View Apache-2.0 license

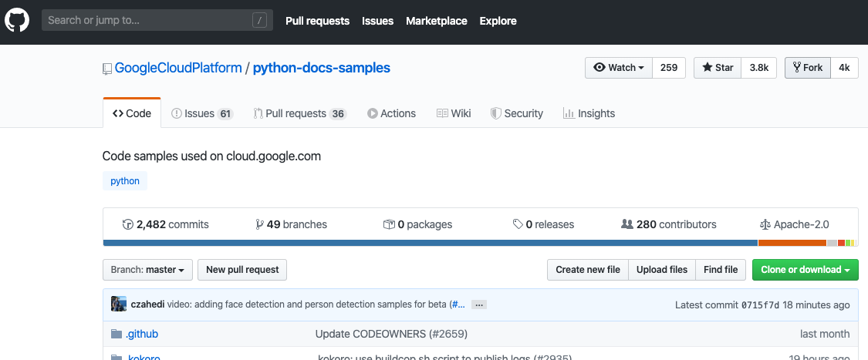click(795, 224)
